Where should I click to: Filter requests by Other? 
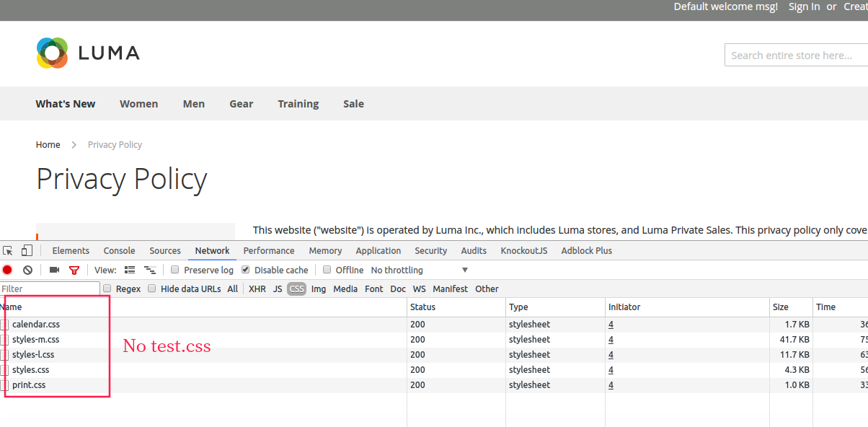[487, 289]
